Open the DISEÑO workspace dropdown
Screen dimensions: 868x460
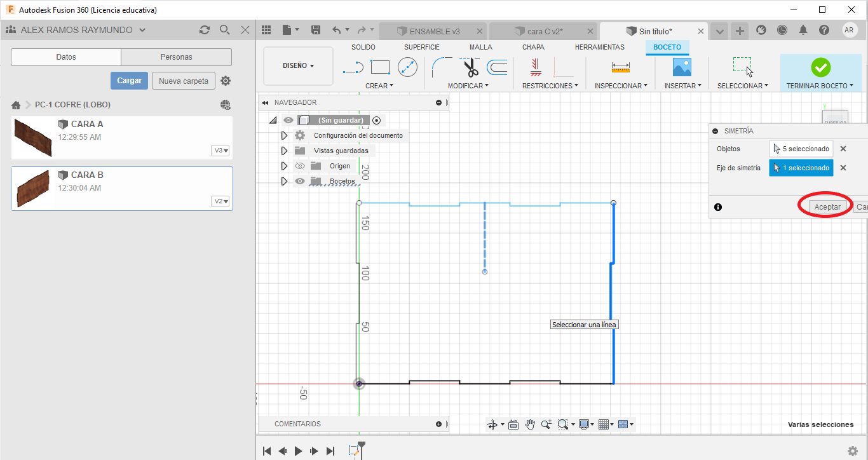coord(298,65)
